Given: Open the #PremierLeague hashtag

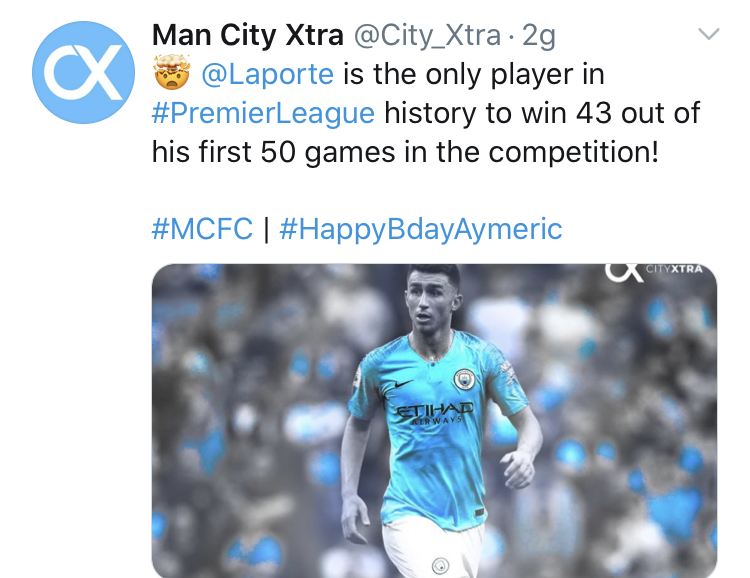Looking at the screenshot, I should pyautogui.click(x=263, y=114).
